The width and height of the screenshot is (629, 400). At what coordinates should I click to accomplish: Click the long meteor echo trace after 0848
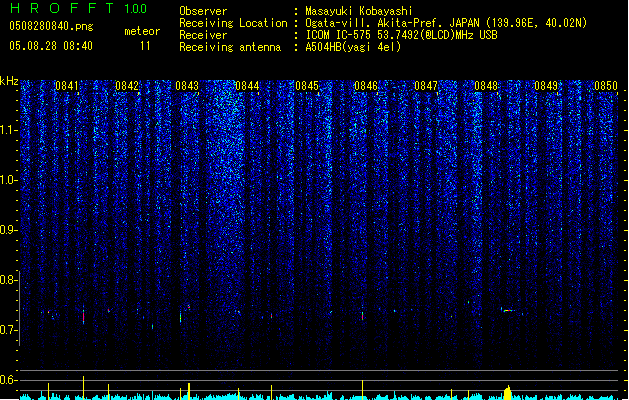pos(511,311)
